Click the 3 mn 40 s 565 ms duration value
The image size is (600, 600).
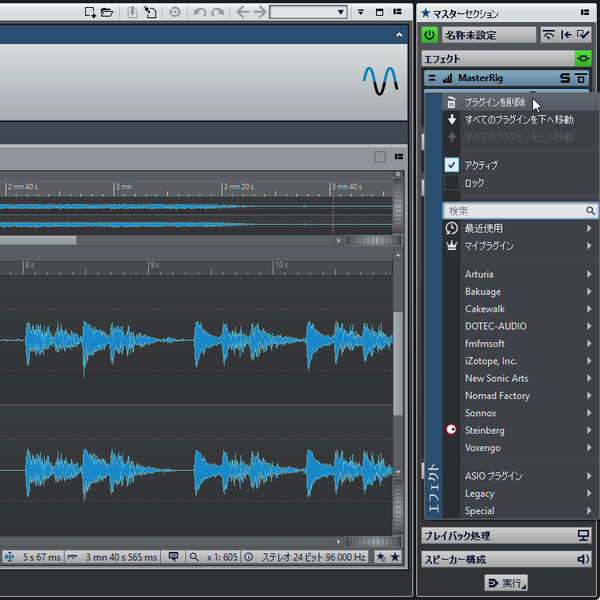tap(121, 557)
